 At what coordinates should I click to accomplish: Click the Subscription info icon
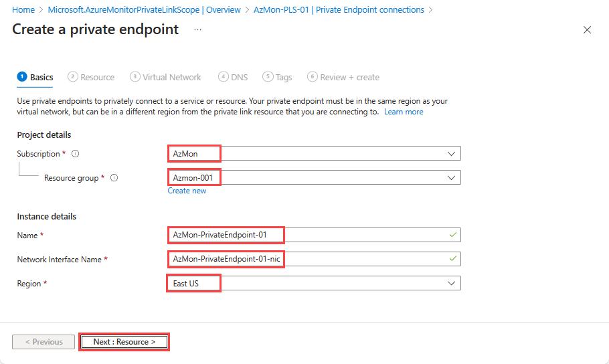point(75,154)
